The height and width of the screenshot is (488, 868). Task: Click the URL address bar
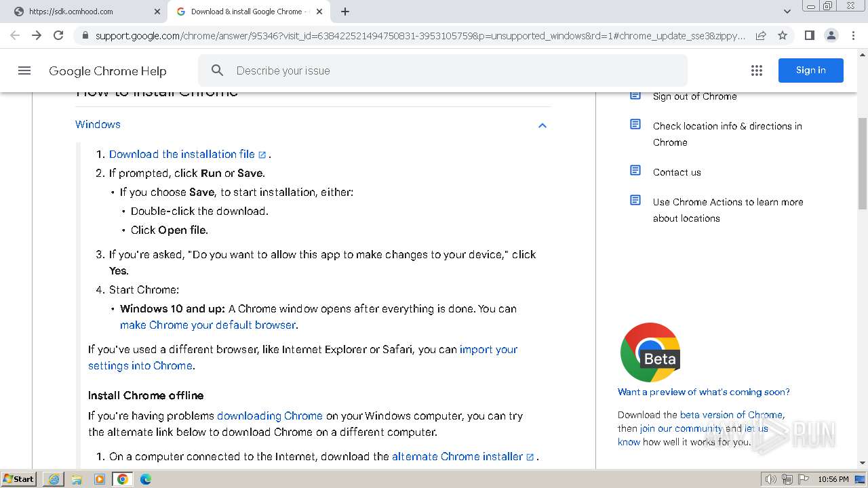pyautogui.click(x=420, y=35)
